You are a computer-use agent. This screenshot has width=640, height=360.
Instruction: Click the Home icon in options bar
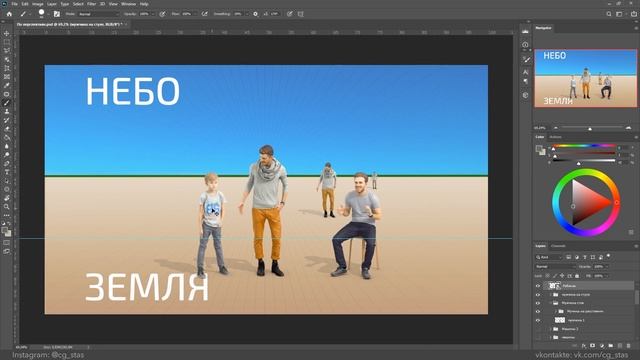[9, 14]
